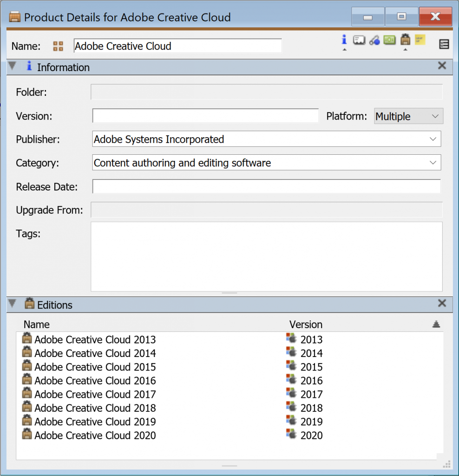The image size is (459, 476).
Task: Click the Editions sort column icon
Action: tap(436, 324)
